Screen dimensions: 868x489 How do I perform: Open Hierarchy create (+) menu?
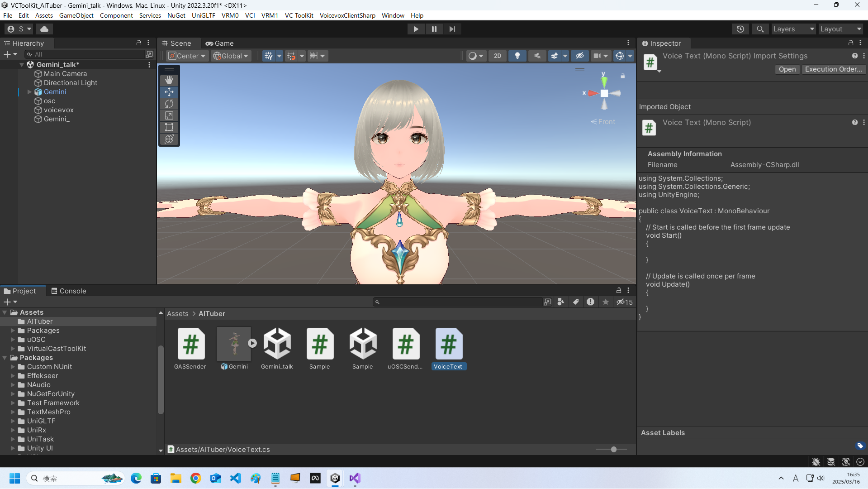10,54
